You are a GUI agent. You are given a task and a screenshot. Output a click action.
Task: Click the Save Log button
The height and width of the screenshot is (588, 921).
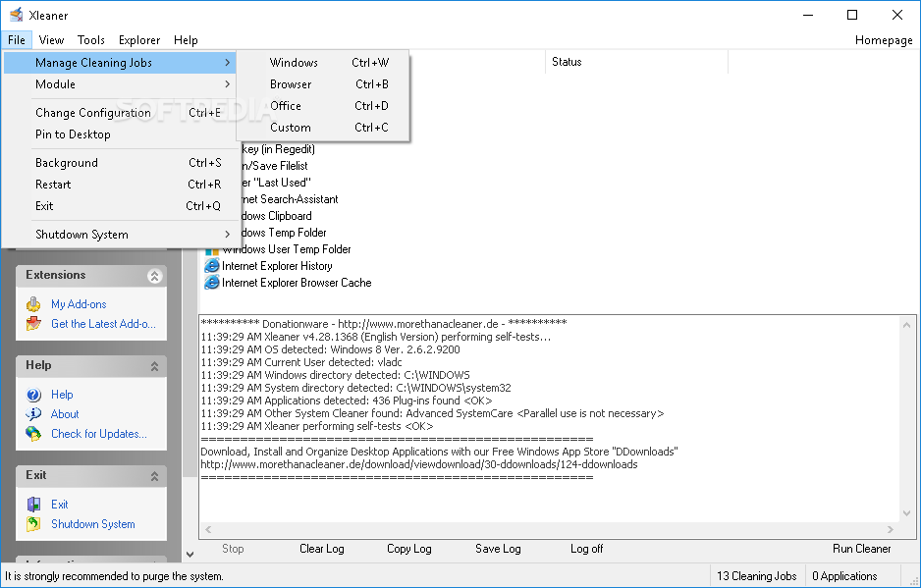pos(498,549)
